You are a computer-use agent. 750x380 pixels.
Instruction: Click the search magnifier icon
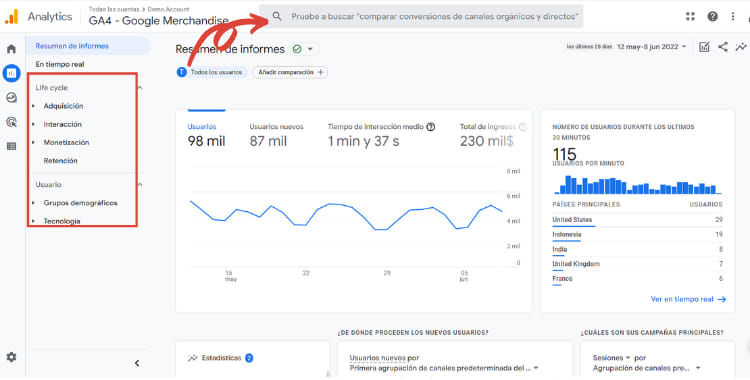pos(277,16)
